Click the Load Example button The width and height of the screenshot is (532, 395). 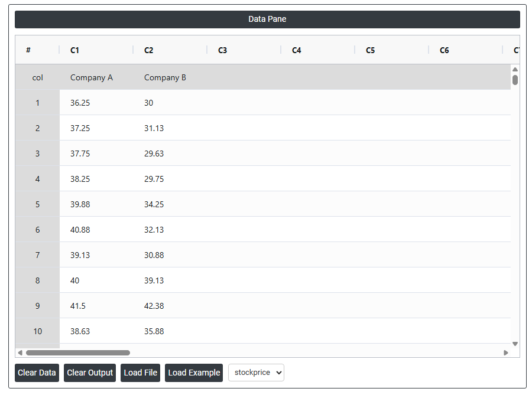tap(194, 373)
